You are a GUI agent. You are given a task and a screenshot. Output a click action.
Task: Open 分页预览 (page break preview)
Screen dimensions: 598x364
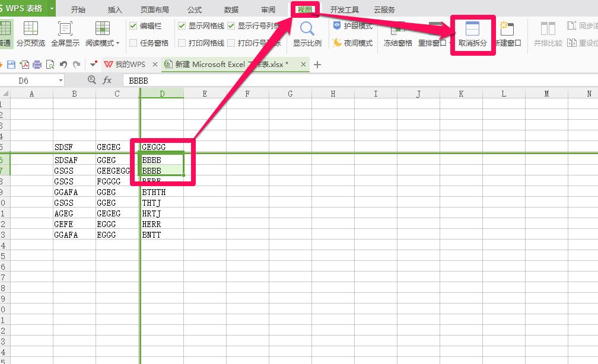tap(31, 33)
